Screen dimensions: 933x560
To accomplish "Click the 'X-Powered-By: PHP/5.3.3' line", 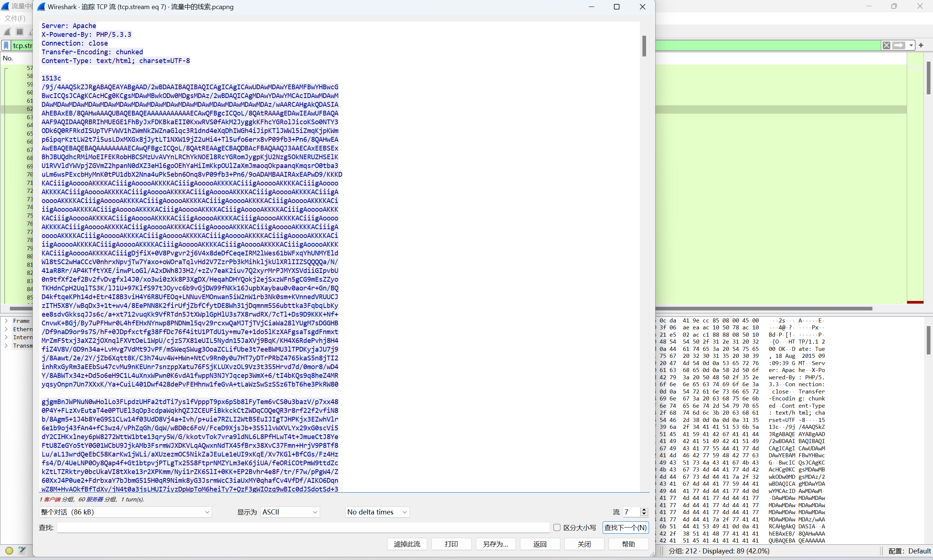I will point(86,34).
